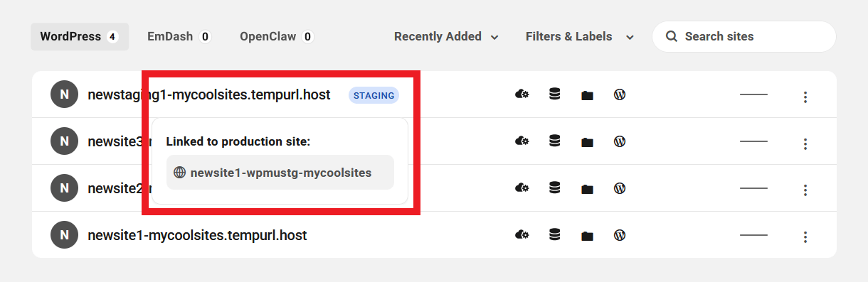Focus the Search sites field
868x282 pixels.
pos(744,36)
